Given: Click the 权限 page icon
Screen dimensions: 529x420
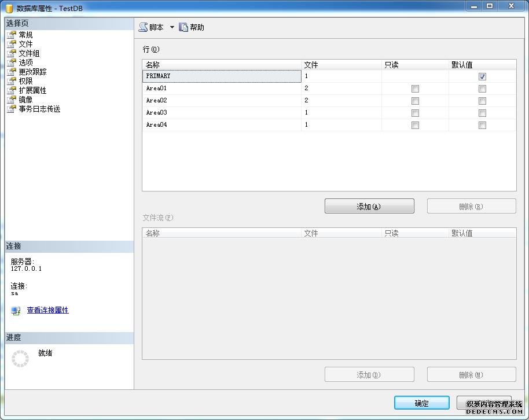Looking at the screenshot, I should pyautogui.click(x=12, y=81).
